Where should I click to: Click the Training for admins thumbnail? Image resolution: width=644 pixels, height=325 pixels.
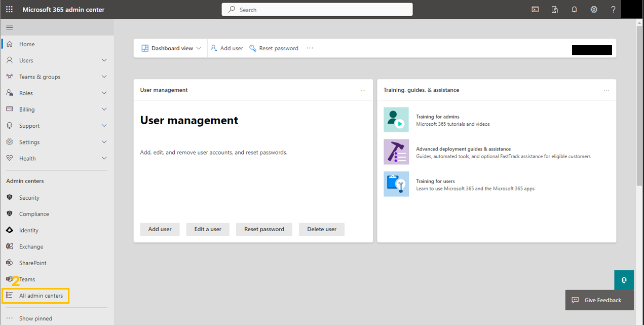tap(396, 120)
